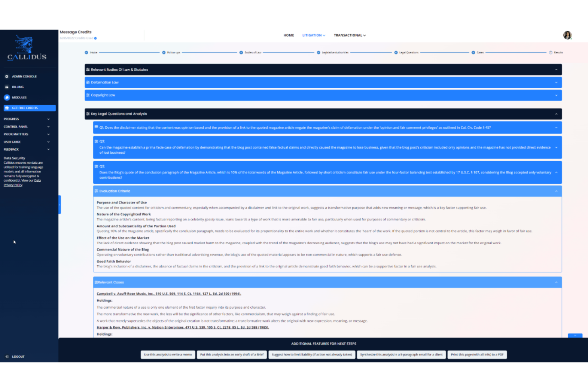
Task: Select the Legal Questions progress step icon
Action: coord(396,52)
